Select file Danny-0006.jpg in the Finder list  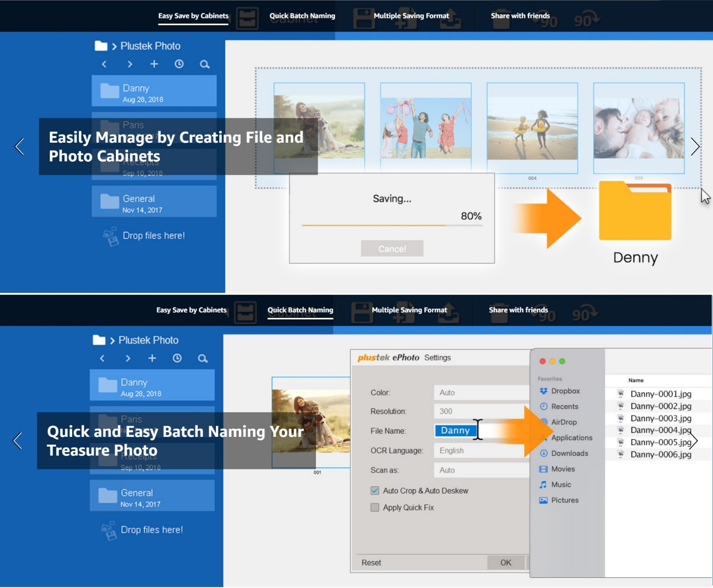660,454
